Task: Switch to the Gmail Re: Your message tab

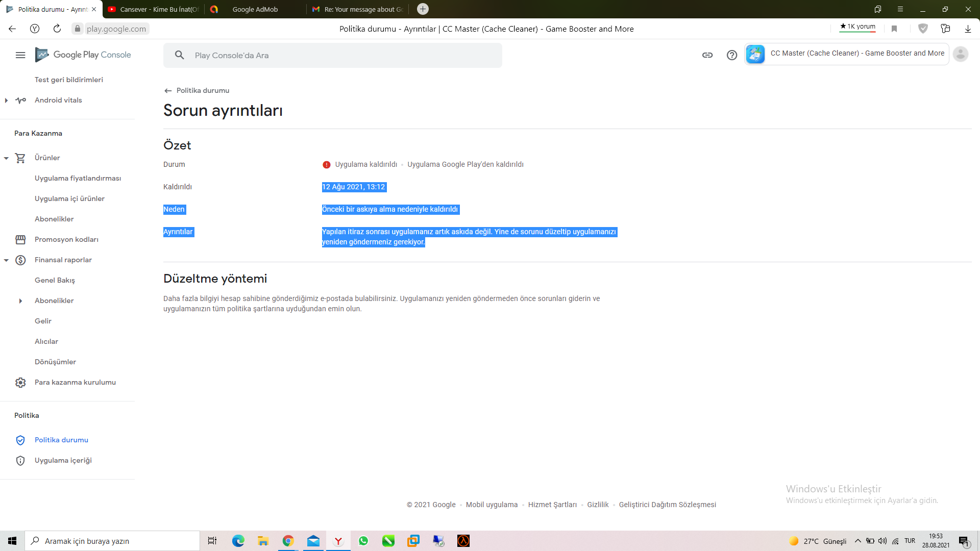Action: tap(358, 9)
